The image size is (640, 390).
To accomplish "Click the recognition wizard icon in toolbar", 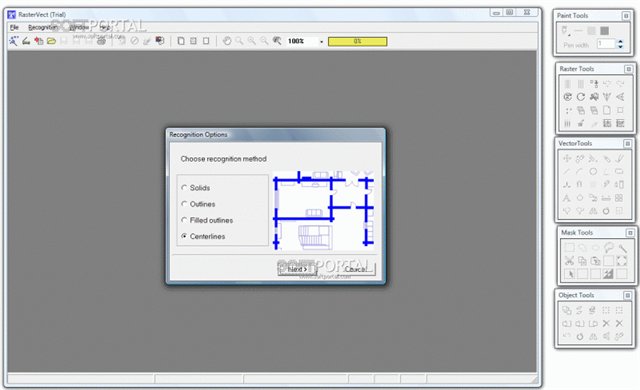I will pyautogui.click(x=13, y=41).
